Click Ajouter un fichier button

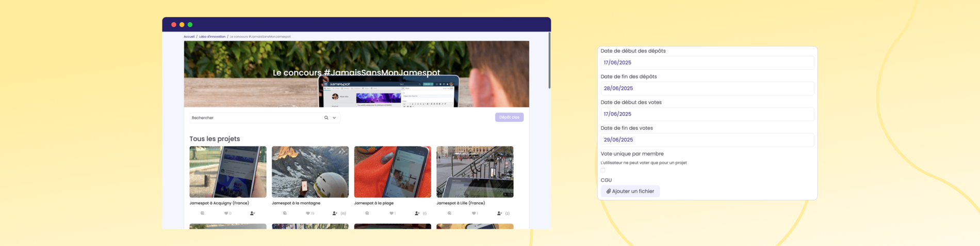tap(630, 191)
